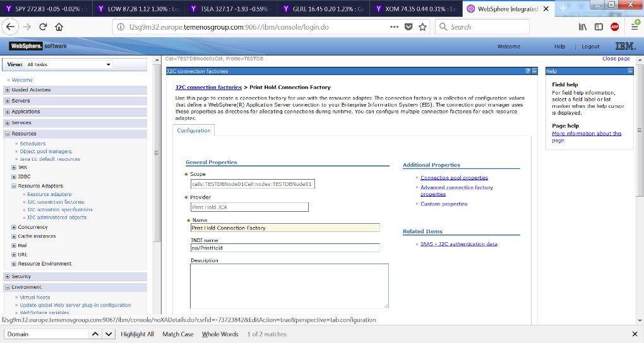
Task: Reload the page with the refresh icon
Action: point(43,27)
